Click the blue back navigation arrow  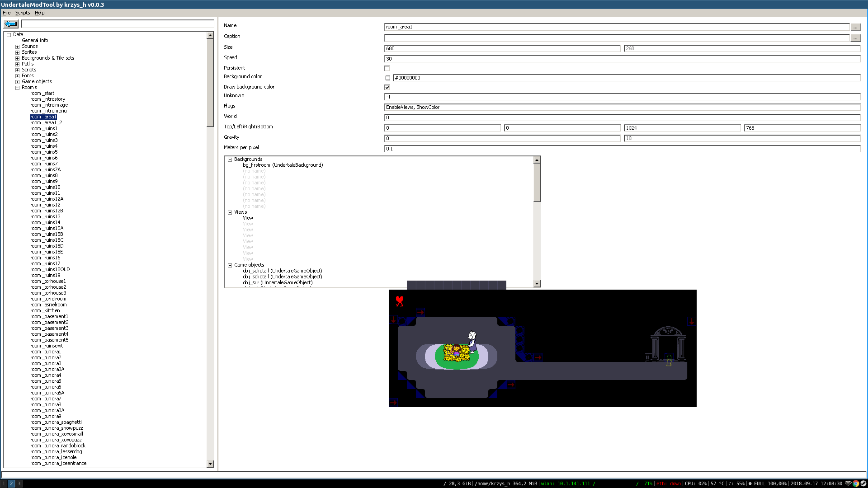[x=10, y=24]
